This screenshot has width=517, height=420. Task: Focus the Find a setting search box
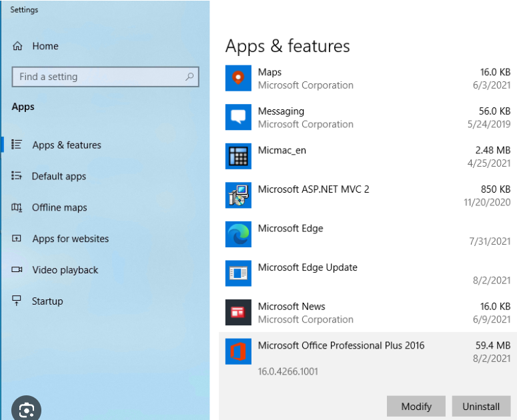pos(105,77)
